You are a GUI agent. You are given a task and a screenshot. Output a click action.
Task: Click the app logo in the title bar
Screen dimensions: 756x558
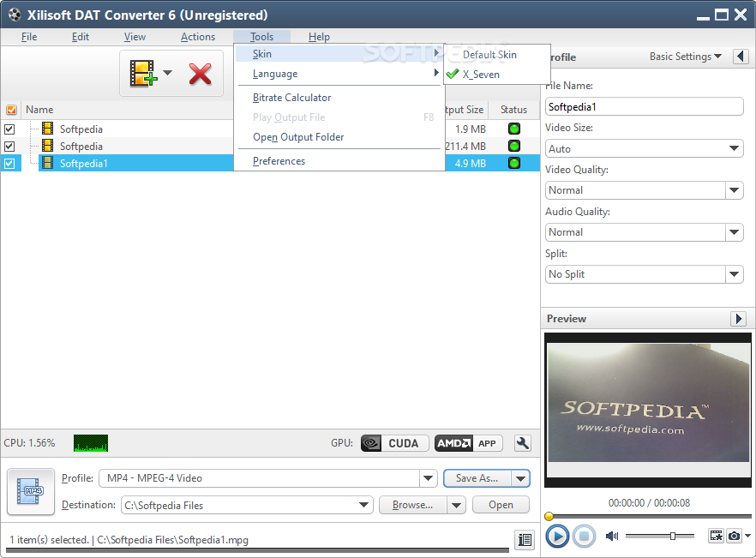pyautogui.click(x=15, y=15)
